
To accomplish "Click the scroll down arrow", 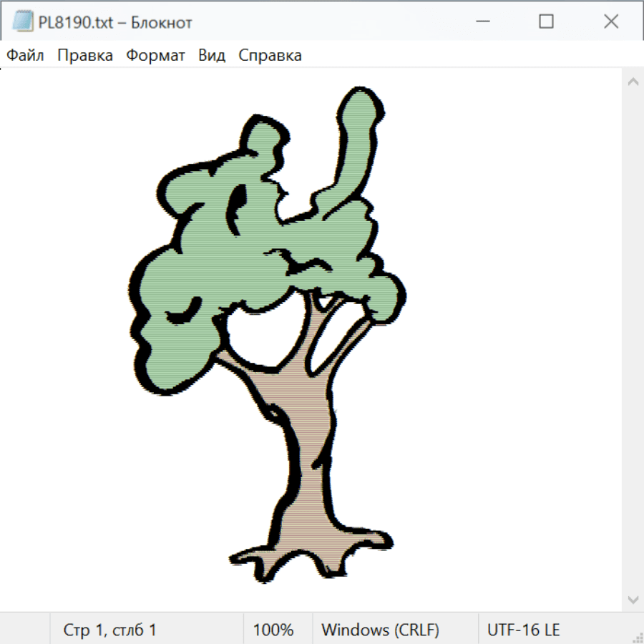I will (x=633, y=598).
